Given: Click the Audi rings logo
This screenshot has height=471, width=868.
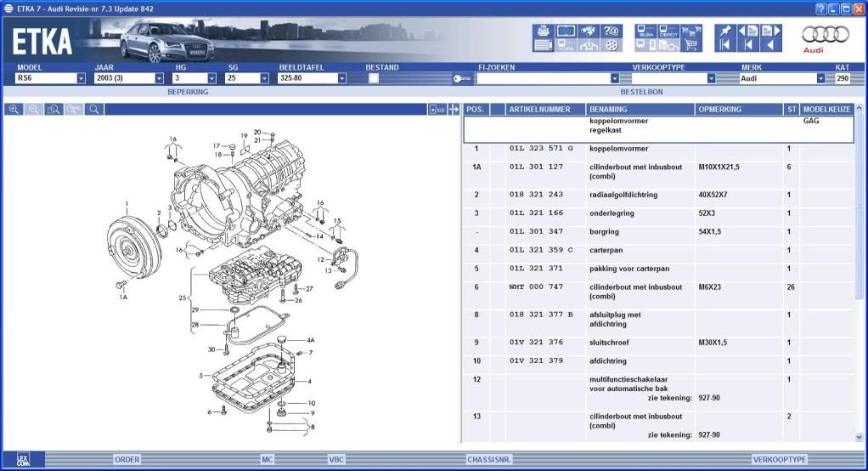Looking at the screenshot, I should coord(825,35).
